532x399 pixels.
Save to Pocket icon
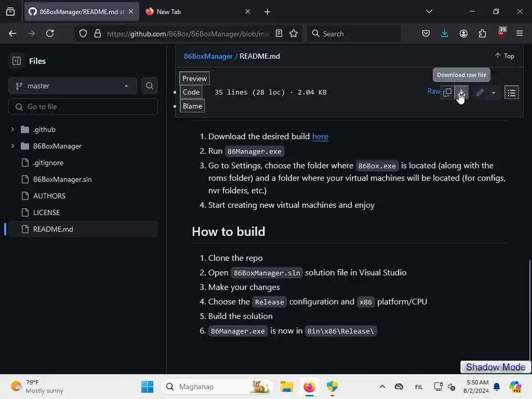click(426, 33)
